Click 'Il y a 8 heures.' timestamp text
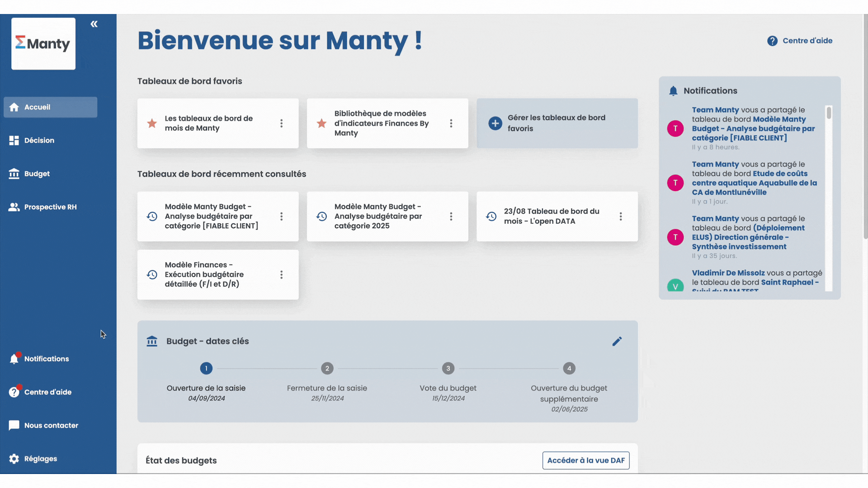 pos(716,147)
